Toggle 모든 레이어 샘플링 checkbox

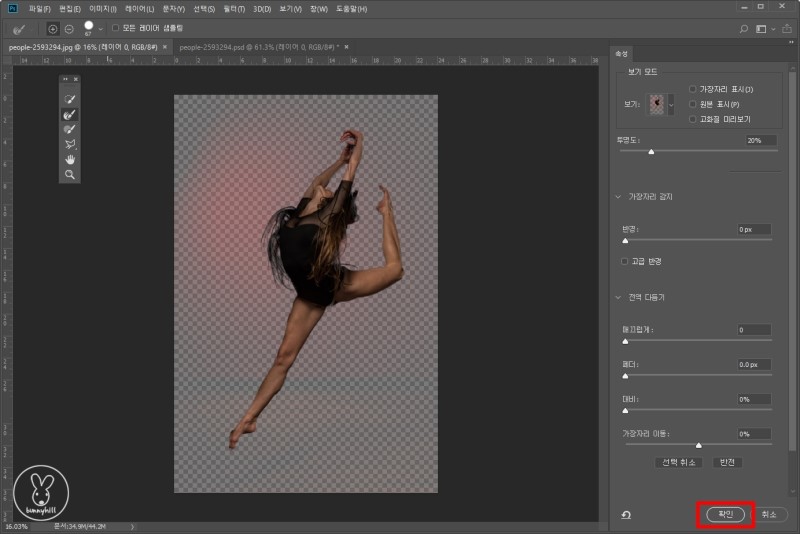(115, 28)
